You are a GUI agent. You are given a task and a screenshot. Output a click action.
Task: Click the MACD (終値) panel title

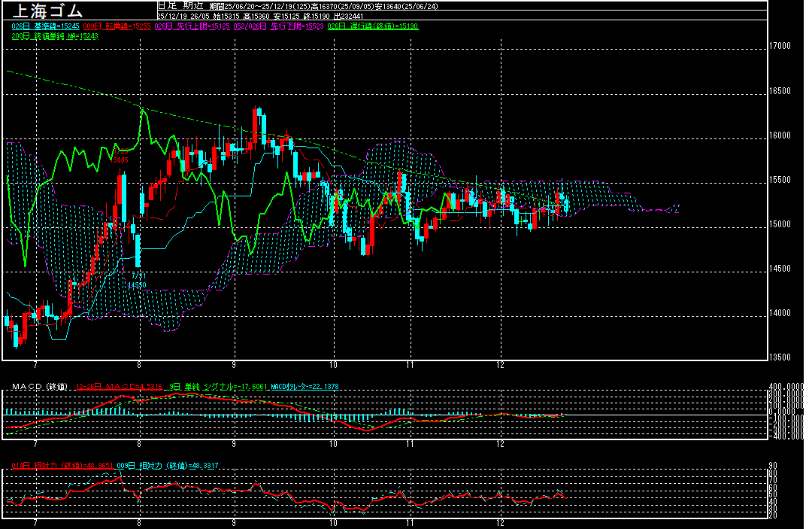[x=39, y=387]
